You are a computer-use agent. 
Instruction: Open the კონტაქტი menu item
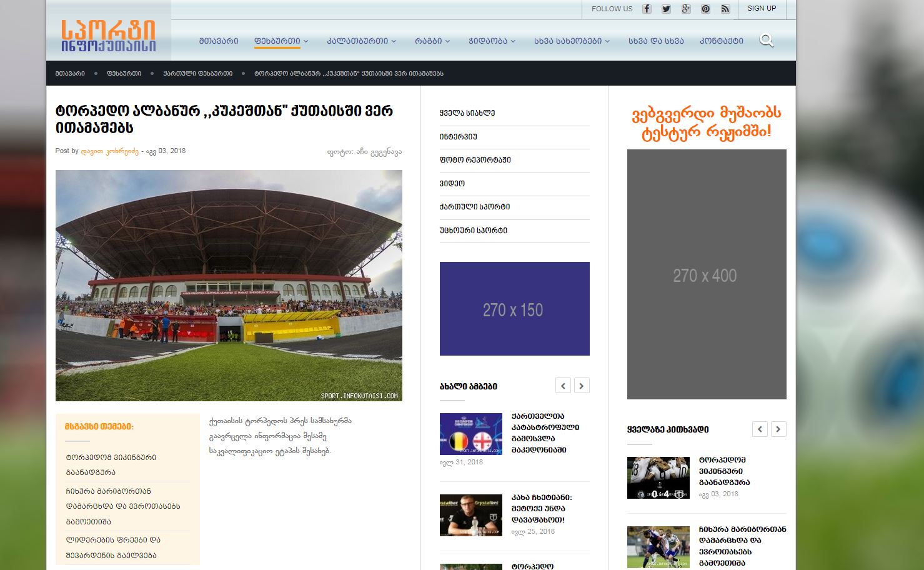(x=722, y=41)
